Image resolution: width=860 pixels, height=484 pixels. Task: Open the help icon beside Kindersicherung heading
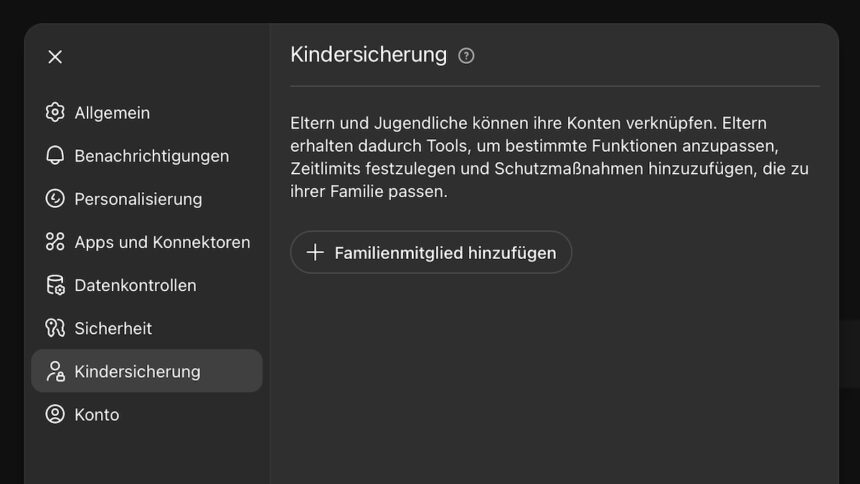point(466,56)
